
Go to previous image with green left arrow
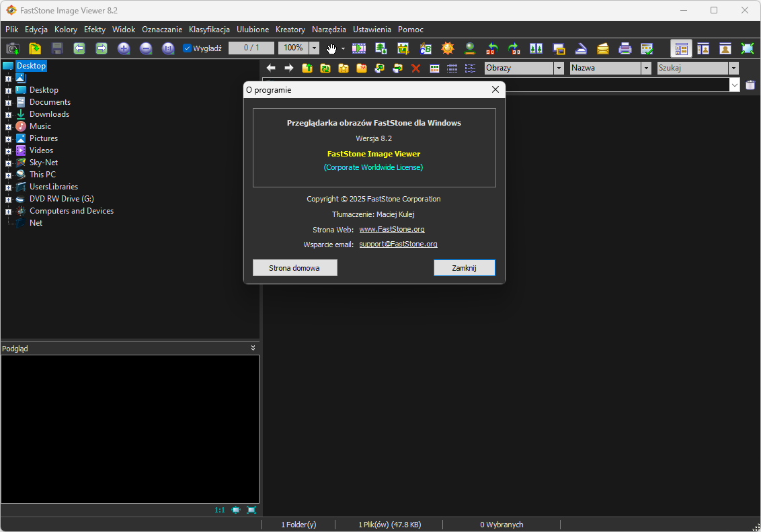(x=79, y=48)
